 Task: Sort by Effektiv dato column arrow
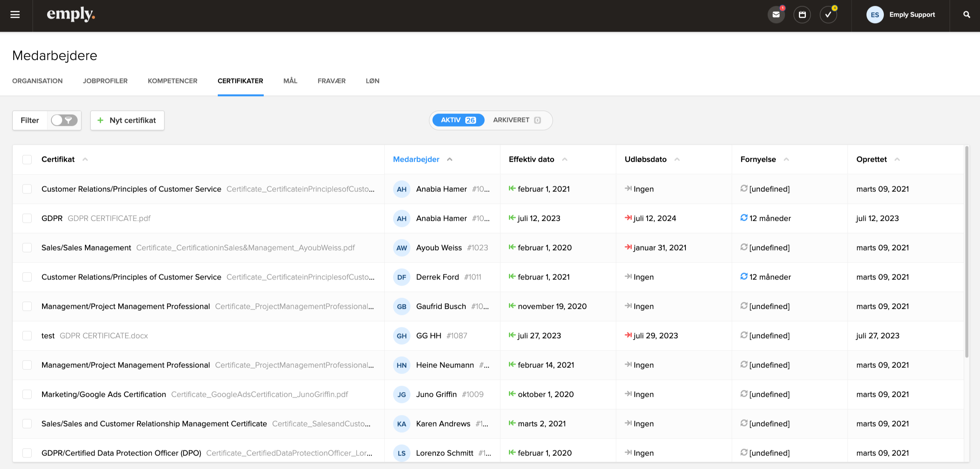pyautogui.click(x=565, y=159)
